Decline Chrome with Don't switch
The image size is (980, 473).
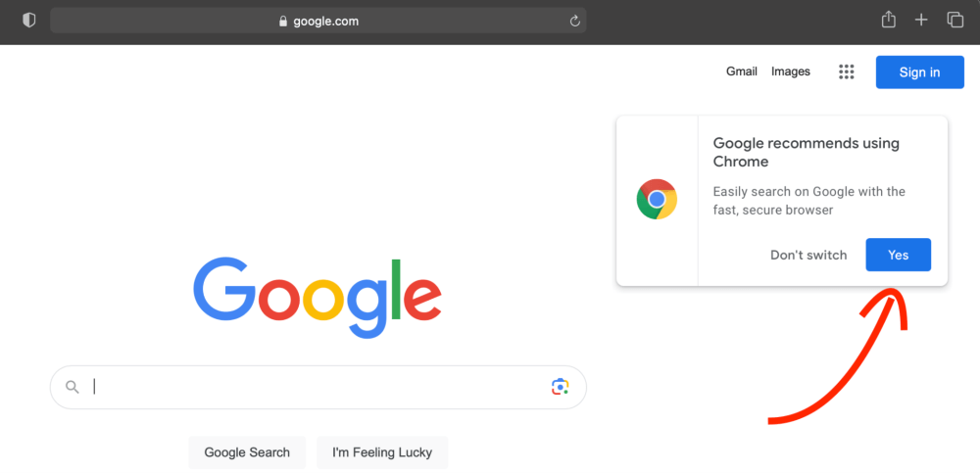808,255
